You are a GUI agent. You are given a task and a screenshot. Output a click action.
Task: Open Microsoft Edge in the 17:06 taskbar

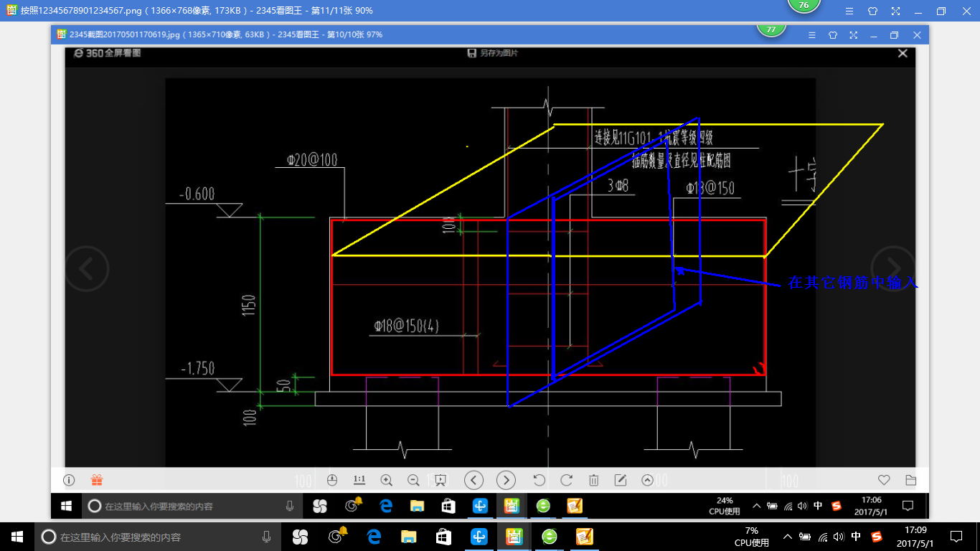[x=386, y=506]
